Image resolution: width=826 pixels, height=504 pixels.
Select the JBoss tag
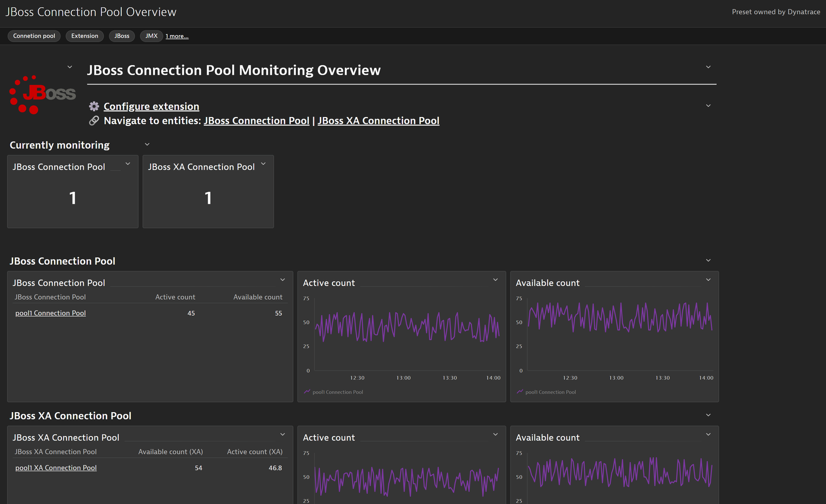click(x=122, y=36)
